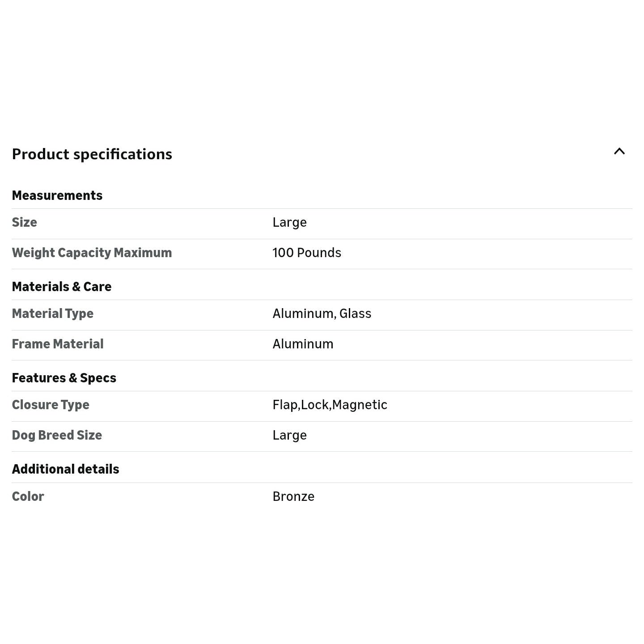Select the Color row label

[28, 496]
